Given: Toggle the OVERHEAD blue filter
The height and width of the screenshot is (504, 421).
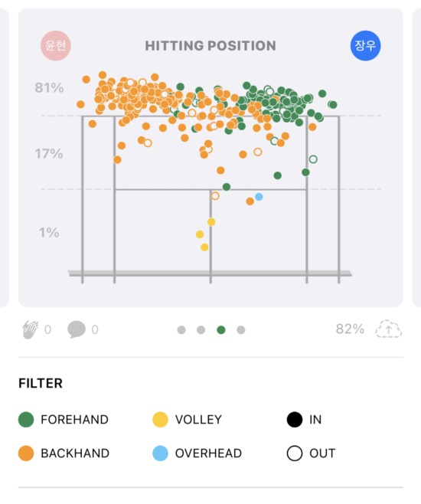Looking at the screenshot, I should [x=197, y=453].
